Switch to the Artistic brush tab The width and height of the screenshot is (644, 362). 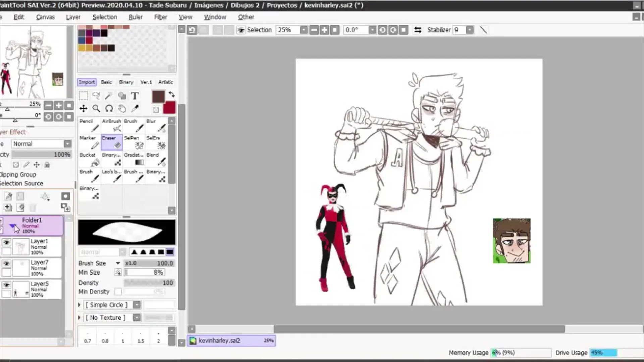tap(166, 82)
